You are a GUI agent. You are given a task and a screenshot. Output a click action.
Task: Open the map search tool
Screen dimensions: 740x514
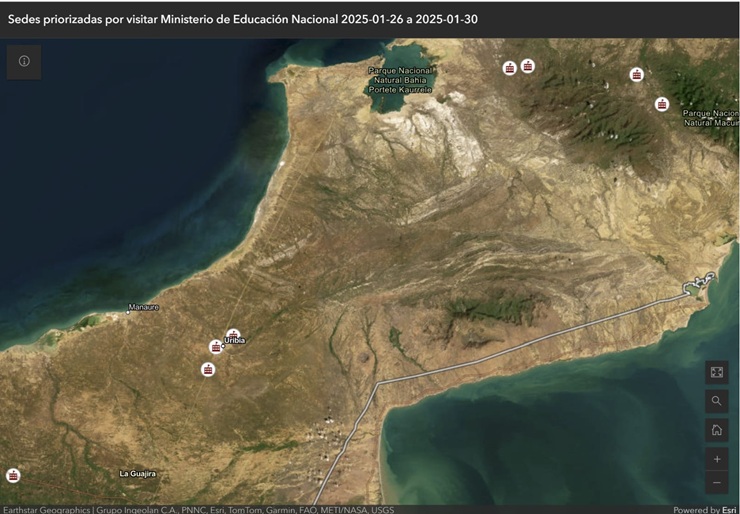click(716, 401)
